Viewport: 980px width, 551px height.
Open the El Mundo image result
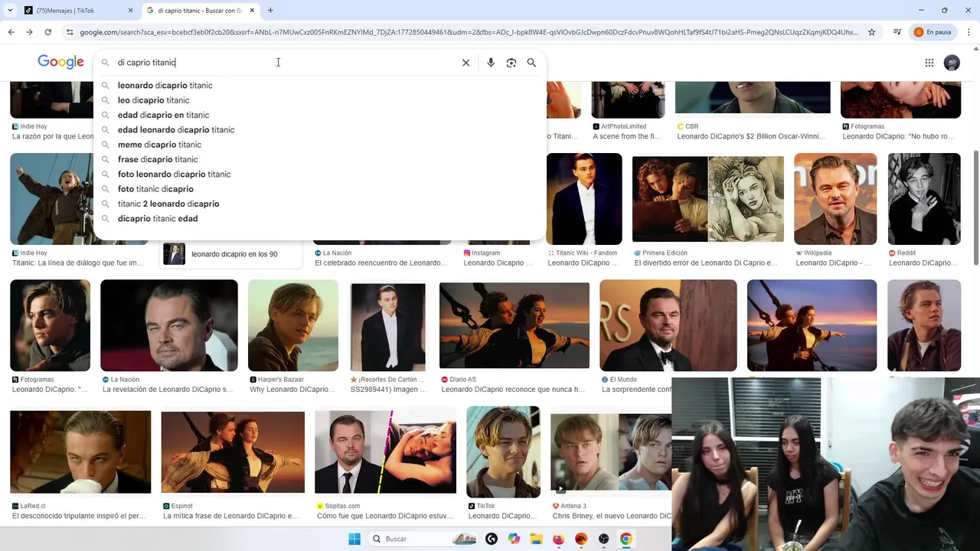[668, 325]
